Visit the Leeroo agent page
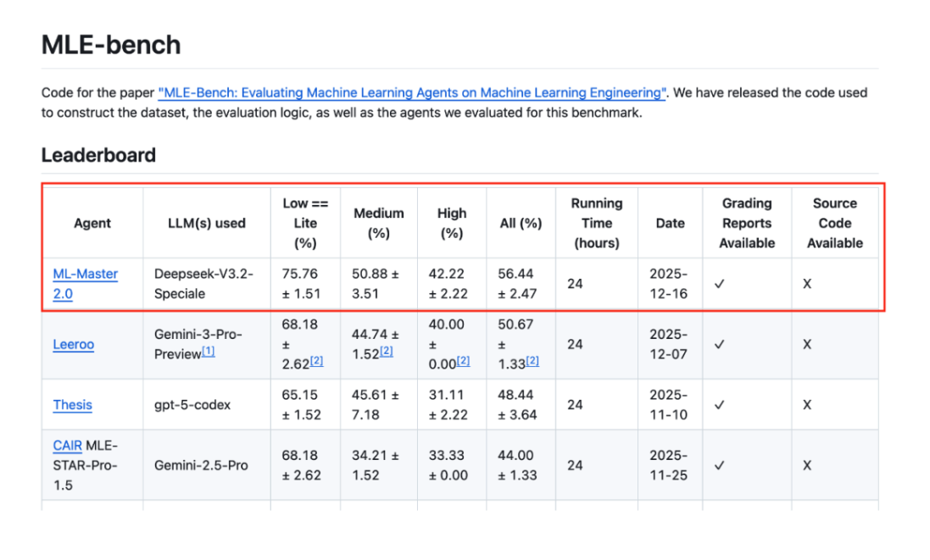This screenshot has width=930, height=560. [73, 344]
